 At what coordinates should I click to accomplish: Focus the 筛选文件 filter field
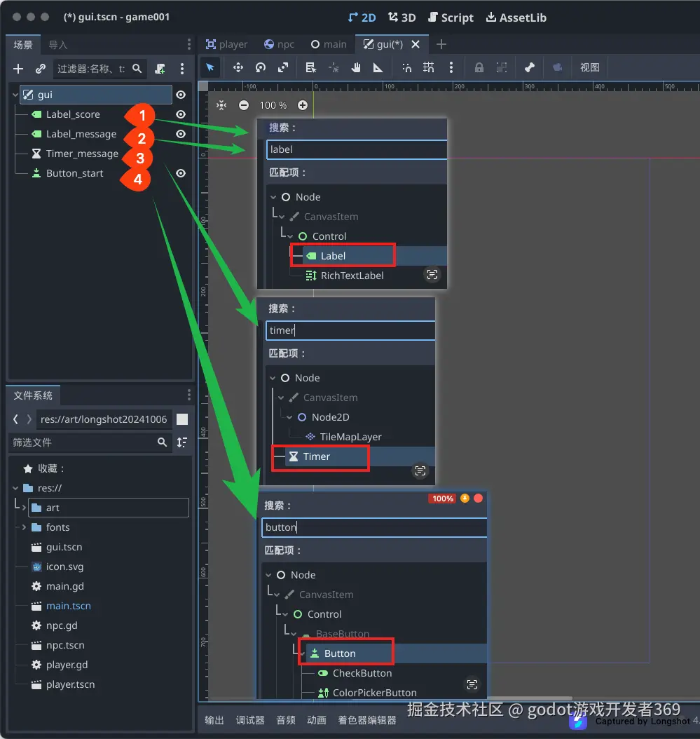click(x=90, y=442)
